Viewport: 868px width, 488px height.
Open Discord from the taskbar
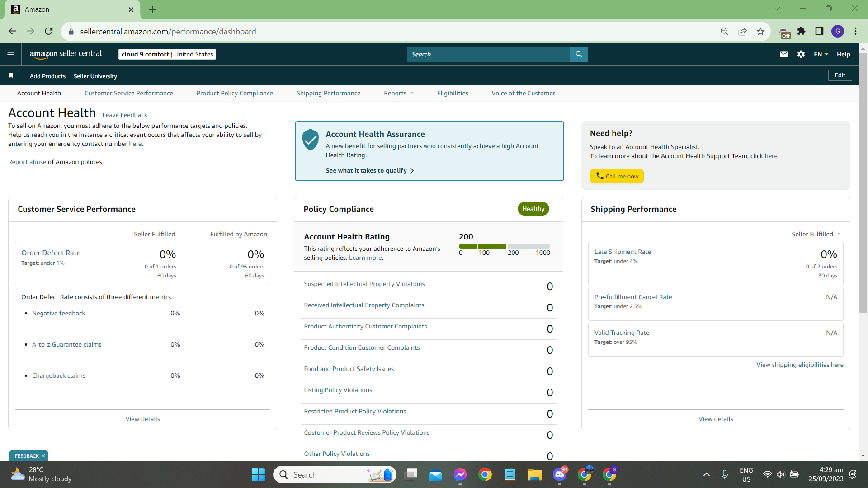pyautogui.click(x=560, y=474)
